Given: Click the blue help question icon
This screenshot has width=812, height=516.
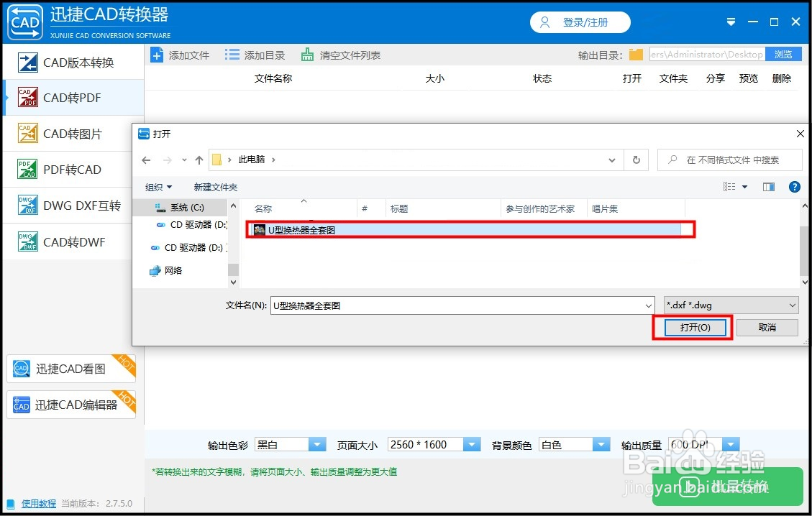Looking at the screenshot, I should tap(795, 187).
